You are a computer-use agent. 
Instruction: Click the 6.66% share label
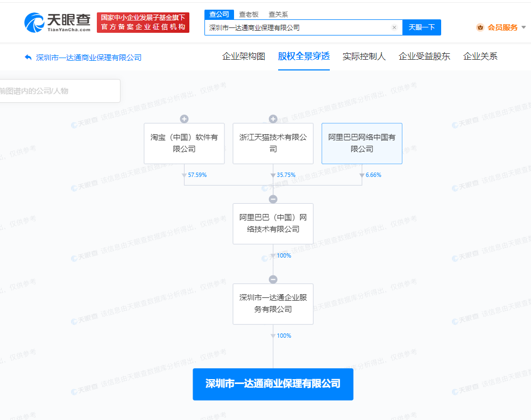(373, 175)
